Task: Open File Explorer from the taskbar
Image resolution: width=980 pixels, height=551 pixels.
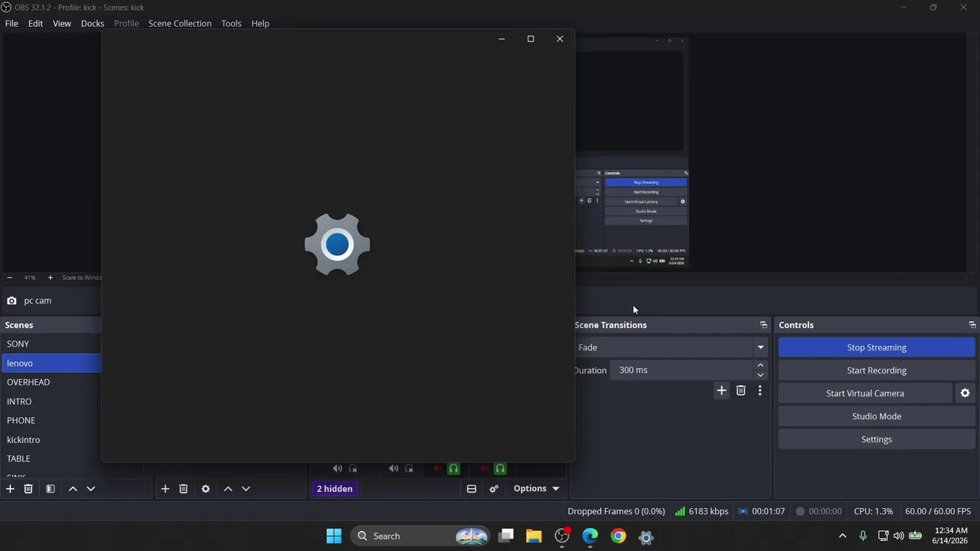Action: pyautogui.click(x=534, y=536)
